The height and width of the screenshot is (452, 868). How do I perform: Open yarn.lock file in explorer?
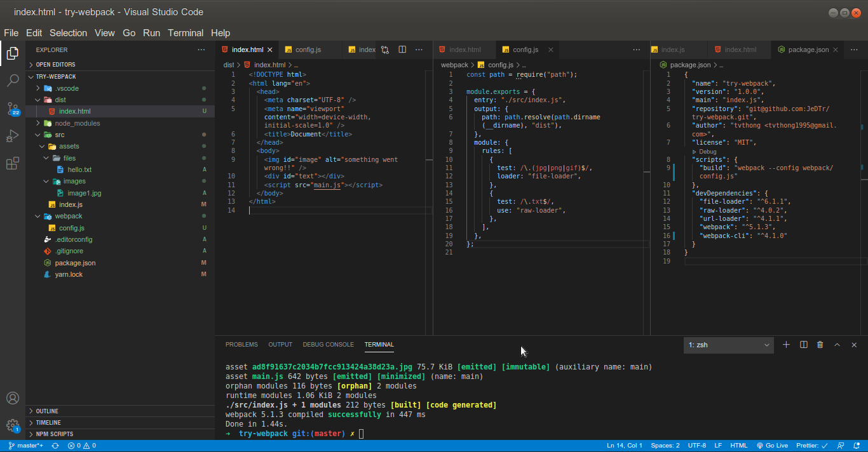point(69,274)
